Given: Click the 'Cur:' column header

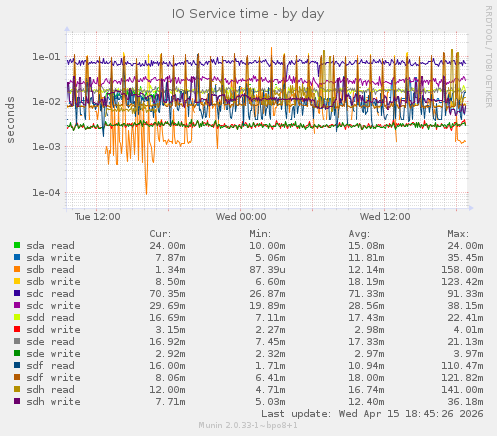Looking at the screenshot, I should pyautogui.click(x=160, y=234).
